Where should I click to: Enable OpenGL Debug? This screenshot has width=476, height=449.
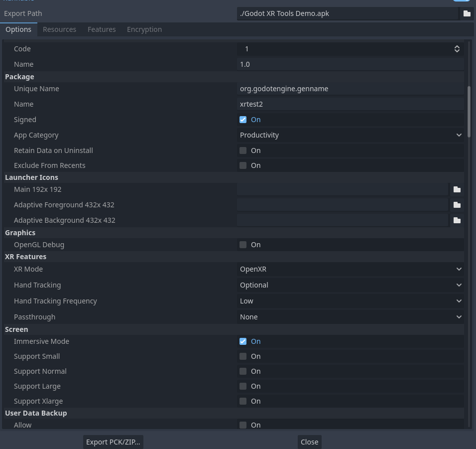click(243, 244)
